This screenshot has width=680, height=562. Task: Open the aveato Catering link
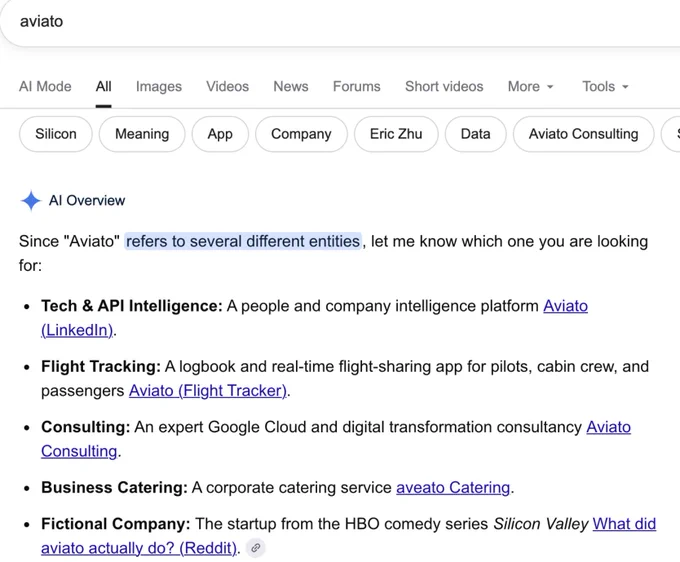[x=453, y=487]
